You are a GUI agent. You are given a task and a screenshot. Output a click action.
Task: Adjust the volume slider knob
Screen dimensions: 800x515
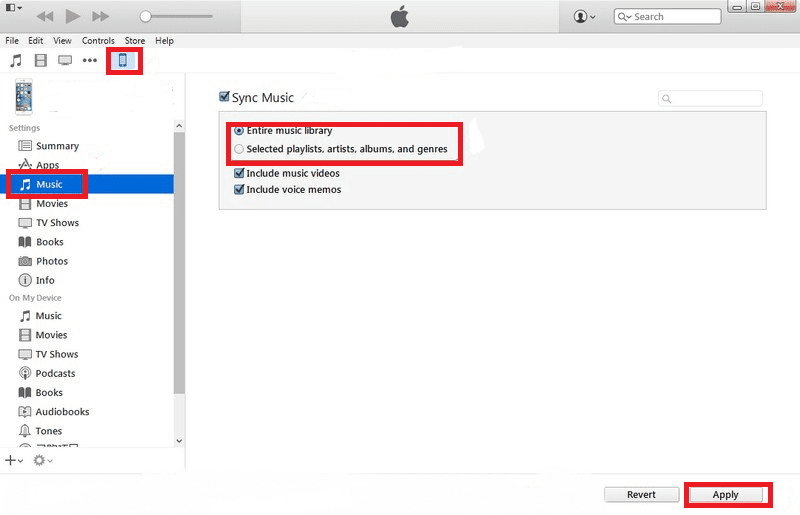point(145,16)
